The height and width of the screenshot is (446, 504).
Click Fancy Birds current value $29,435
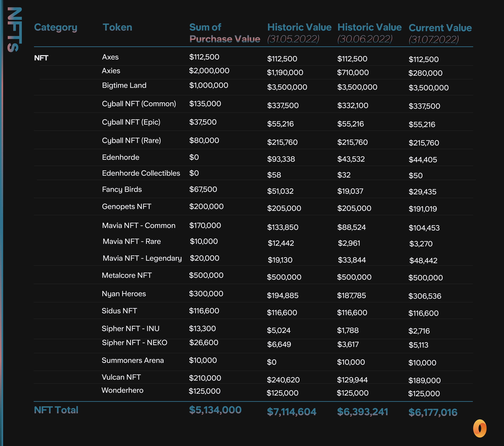[422, 192]
